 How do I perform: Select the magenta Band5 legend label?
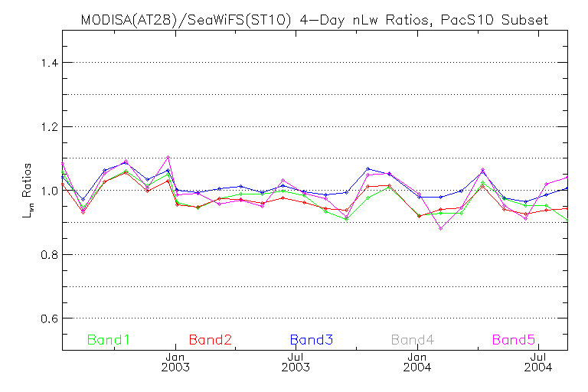click(514, 340)
